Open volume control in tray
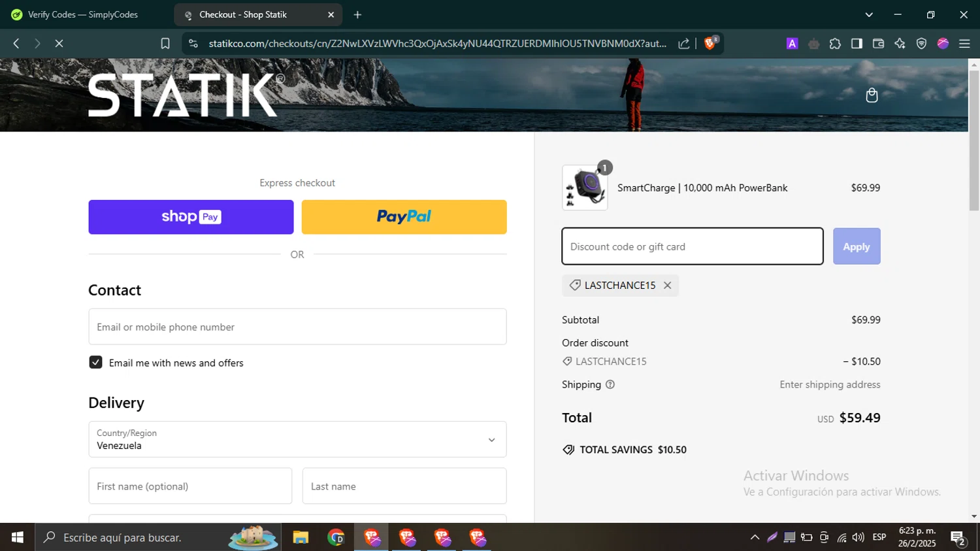 pos(858,537)
